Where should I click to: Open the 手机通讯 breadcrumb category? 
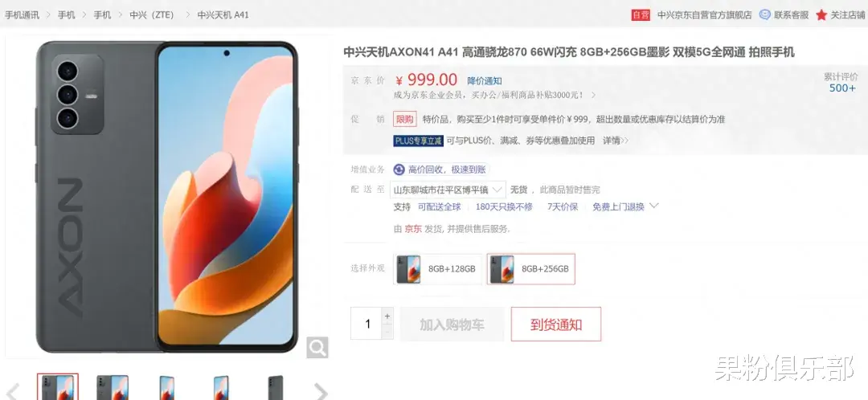point(23,15)
